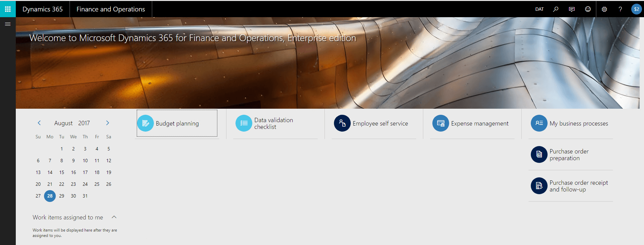Select August 21 in calendar
The height and width of the screenshot is (245, 644).
(x=50, y=184)
